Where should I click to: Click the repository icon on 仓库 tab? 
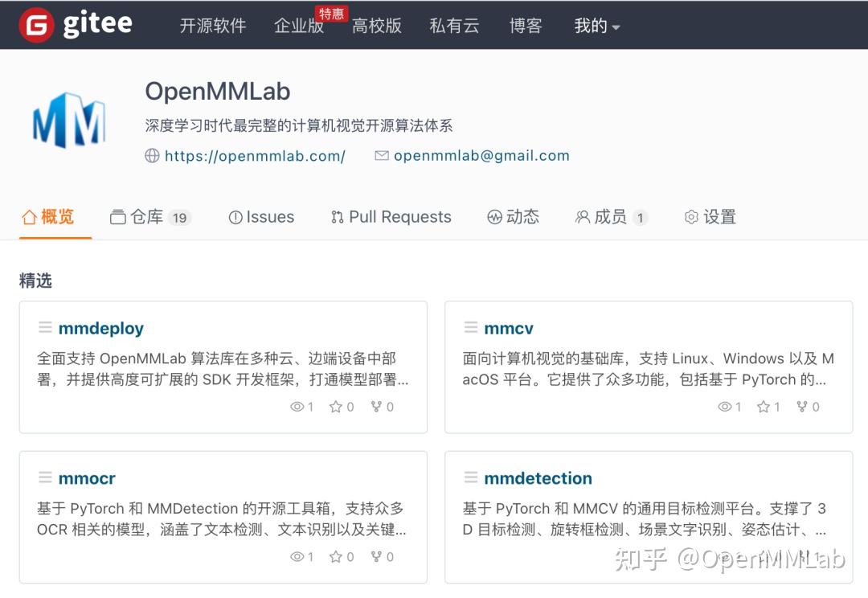pos(117,217)
